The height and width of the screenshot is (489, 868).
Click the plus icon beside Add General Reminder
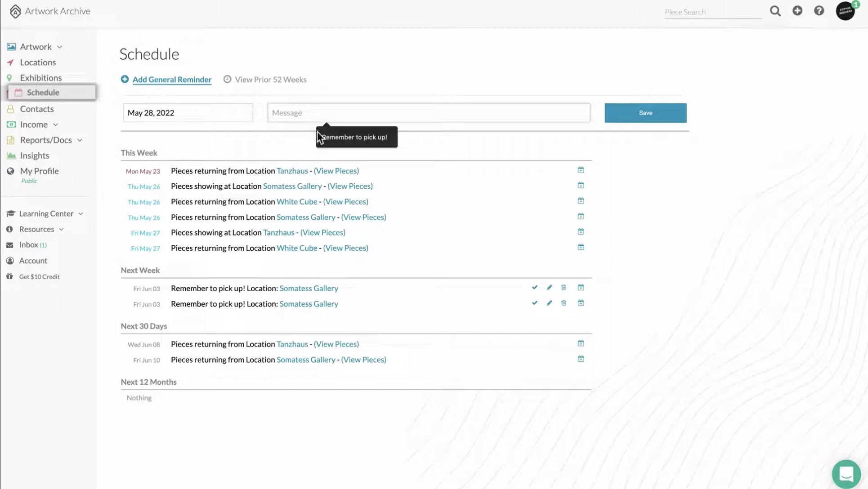125,79
